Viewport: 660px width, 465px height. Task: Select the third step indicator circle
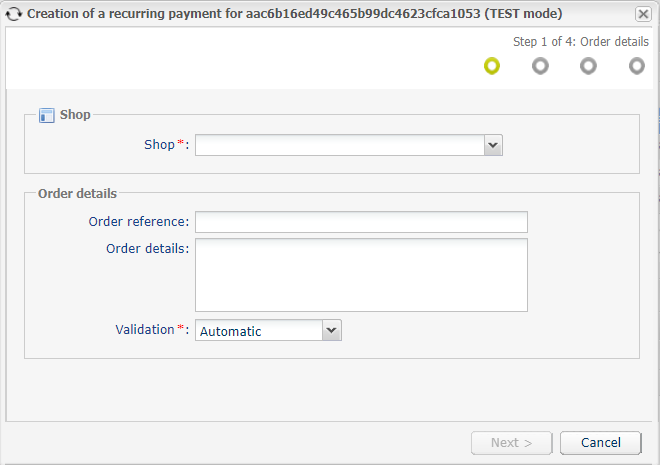(588, 66)
